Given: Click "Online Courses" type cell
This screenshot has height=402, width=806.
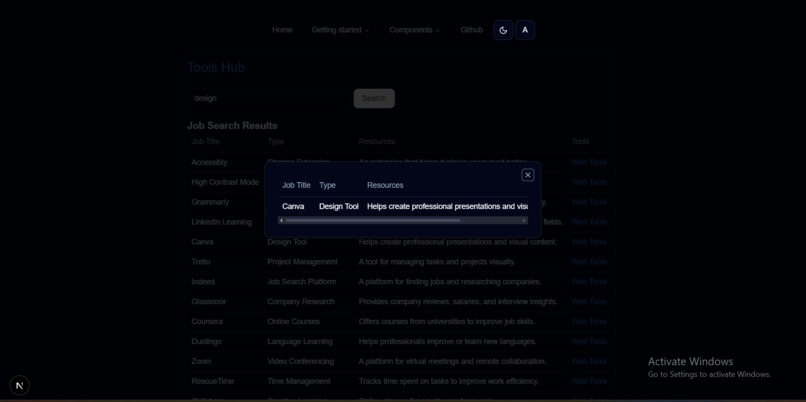Looking at the screenshot, I should click(x=294, y=321).
